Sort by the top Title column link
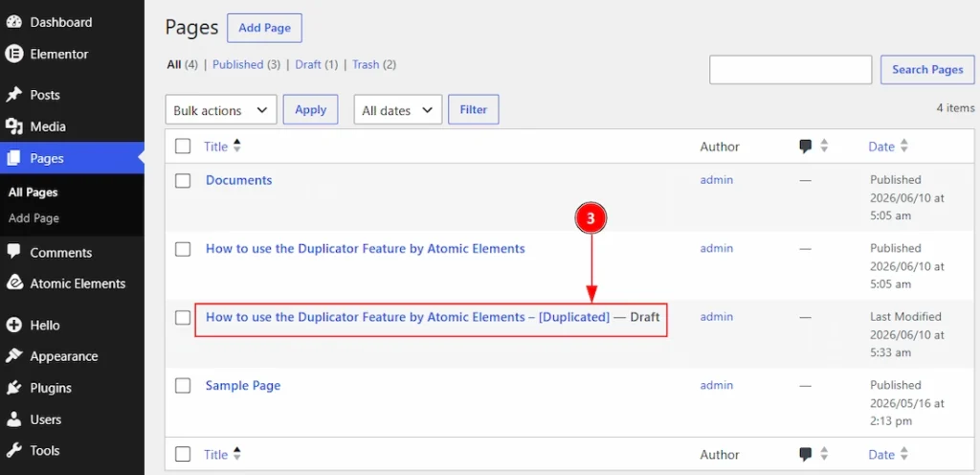Screen dimensions: 980x475 (215, 147)
